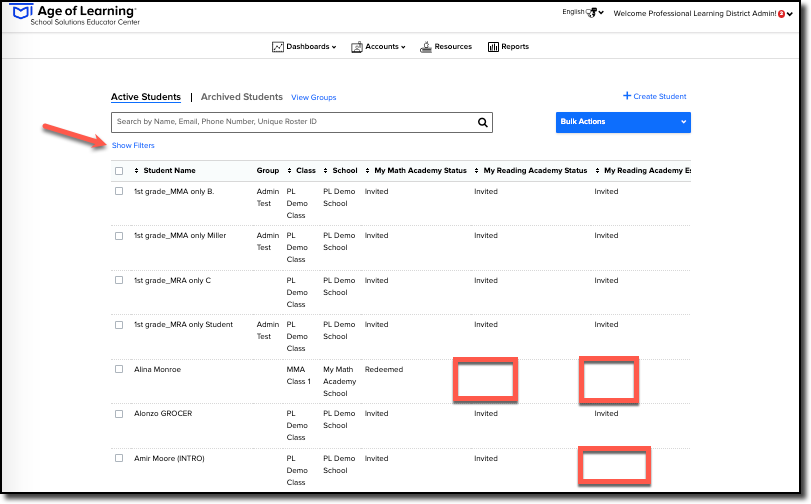
Task: Check the box for 1st grade_MMA only B.
Action: (x=119, y=191)
